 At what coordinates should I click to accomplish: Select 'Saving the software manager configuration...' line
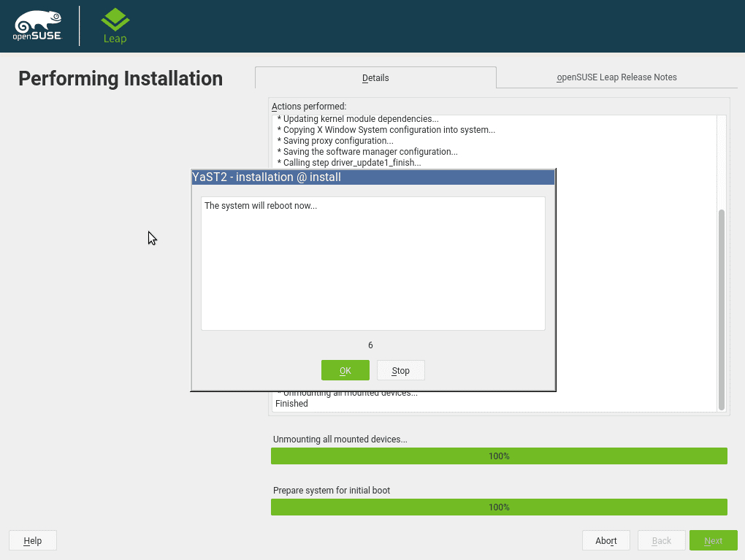[x=367, y=152]
